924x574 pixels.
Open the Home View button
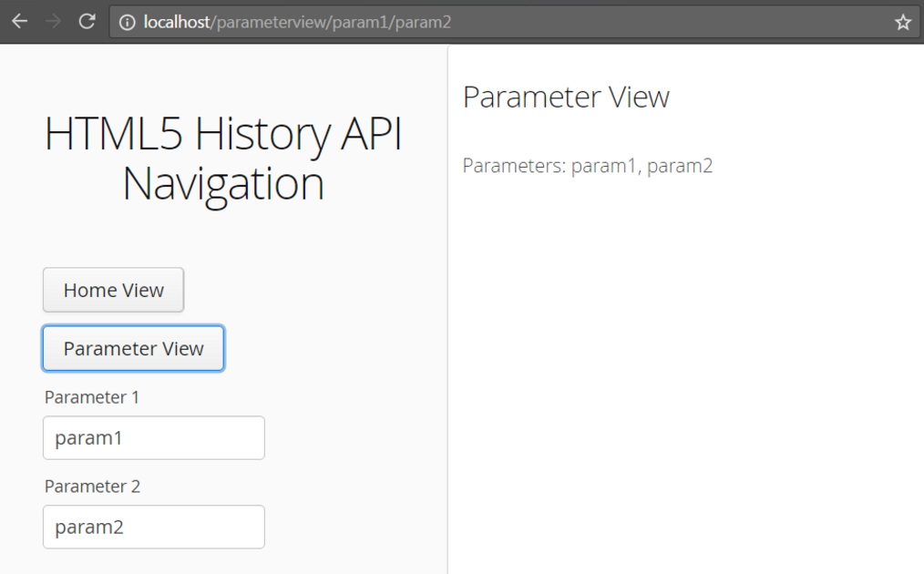point(113,290)
